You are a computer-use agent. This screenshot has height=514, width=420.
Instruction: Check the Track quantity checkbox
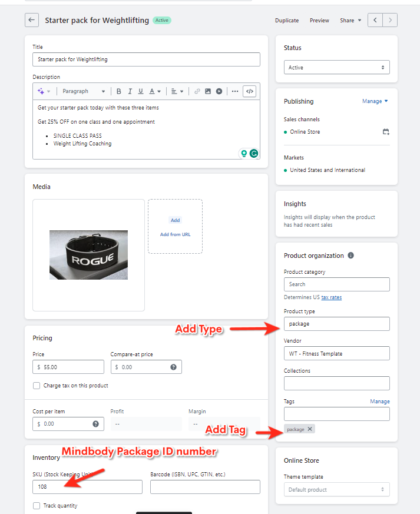click(x=37, y=506)
